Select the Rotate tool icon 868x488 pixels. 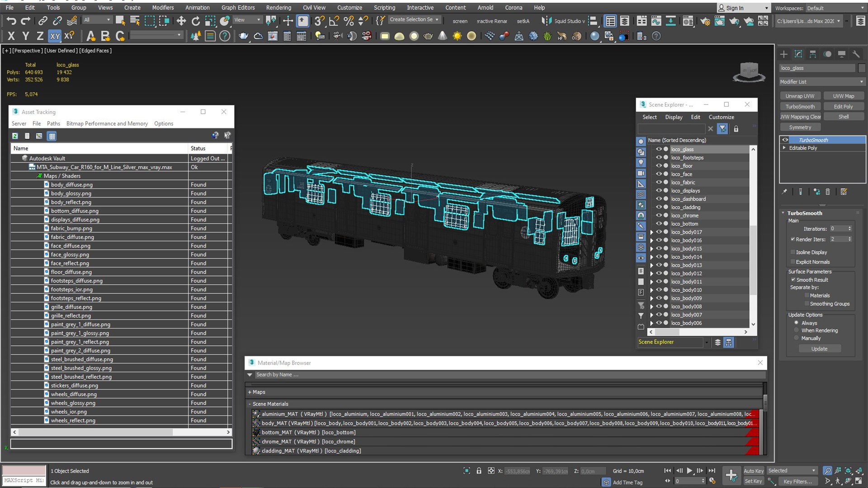pos(196,21)
